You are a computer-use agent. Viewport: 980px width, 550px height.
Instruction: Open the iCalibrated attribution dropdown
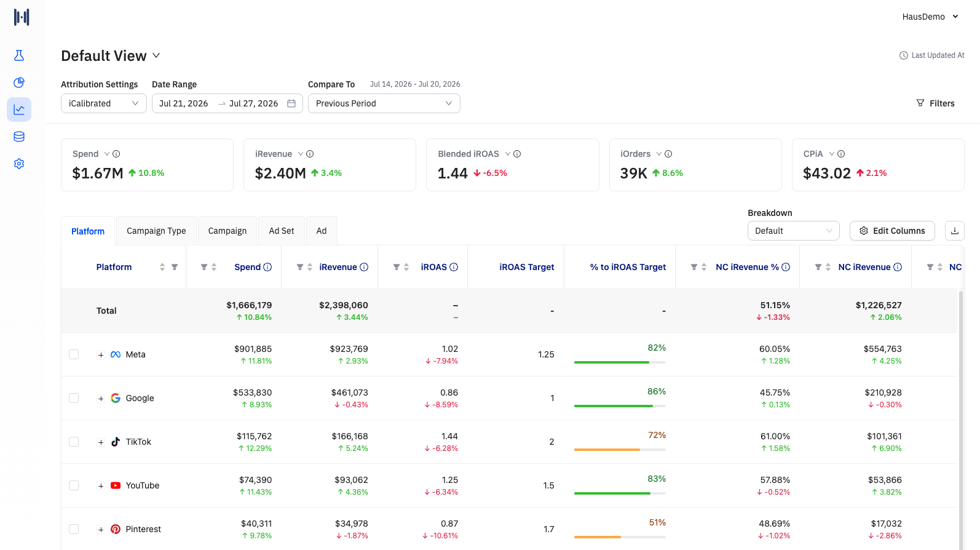104,103
